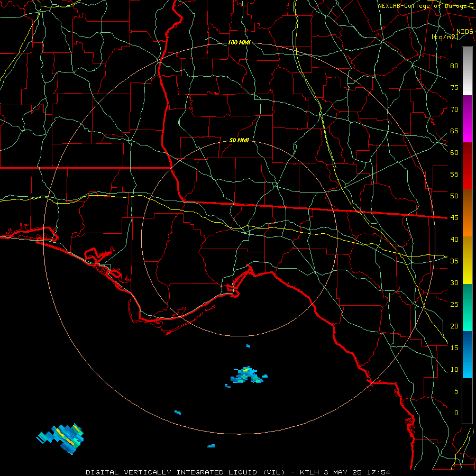Screen dimensions: 476x476
Task: Click the 10 value on the color scale
Action: pyautogui.click(x=454, y=370)
